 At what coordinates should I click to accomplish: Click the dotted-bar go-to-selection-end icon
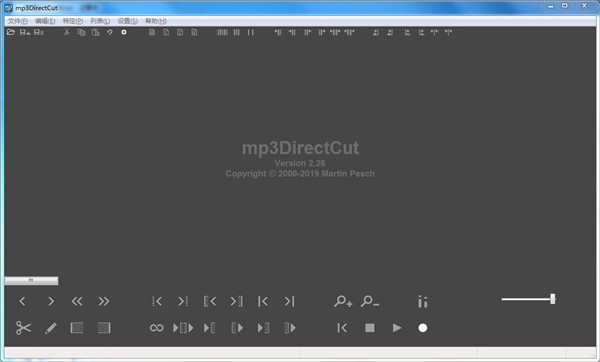click(x=183, y=302)
